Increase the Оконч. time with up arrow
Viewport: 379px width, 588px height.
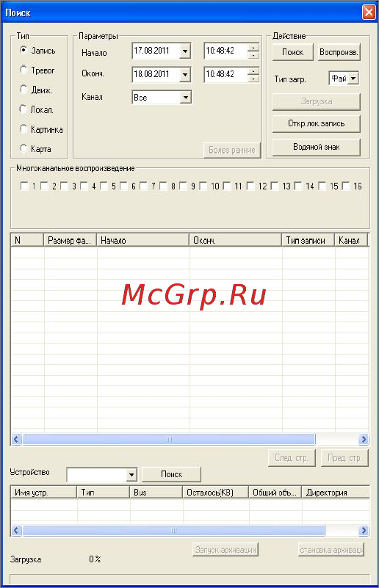[253, 70]
